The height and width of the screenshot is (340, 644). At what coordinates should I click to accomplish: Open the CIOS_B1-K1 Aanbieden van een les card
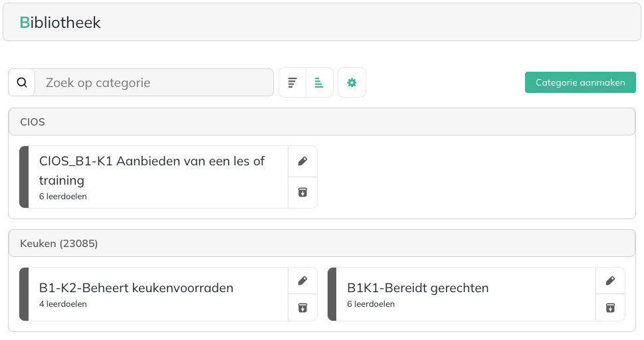[158, 177]
